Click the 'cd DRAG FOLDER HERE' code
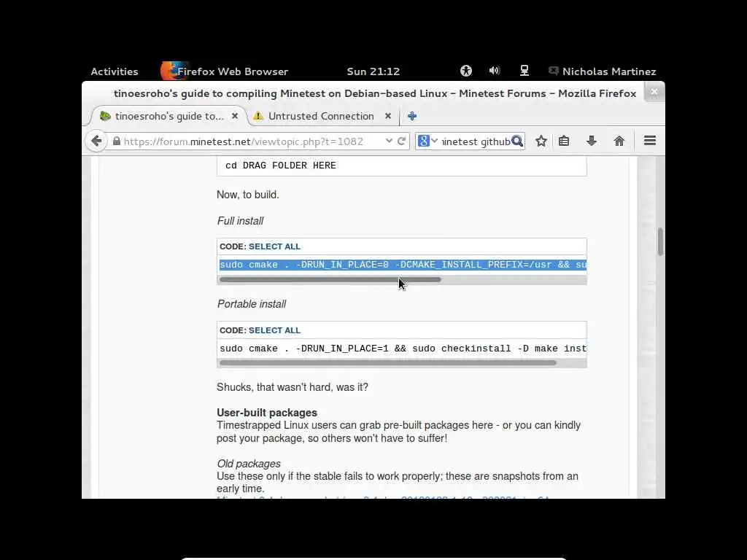 pos(281,166)
